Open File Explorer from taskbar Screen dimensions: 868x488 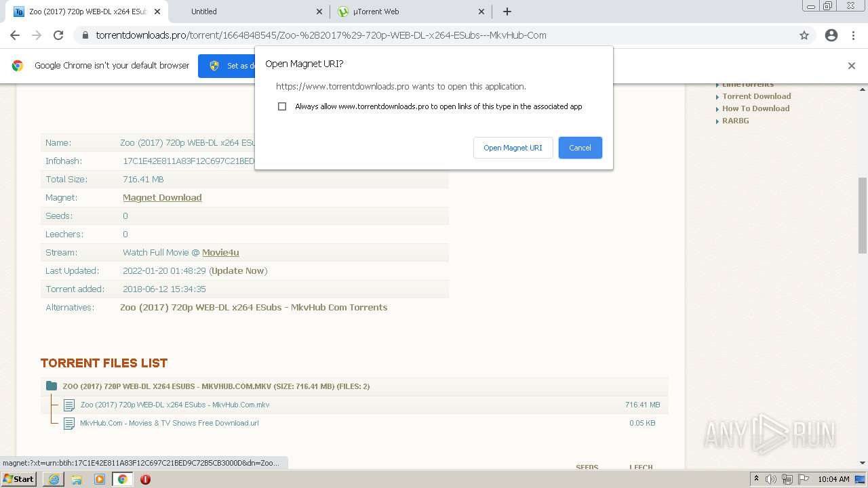(77, 479)
